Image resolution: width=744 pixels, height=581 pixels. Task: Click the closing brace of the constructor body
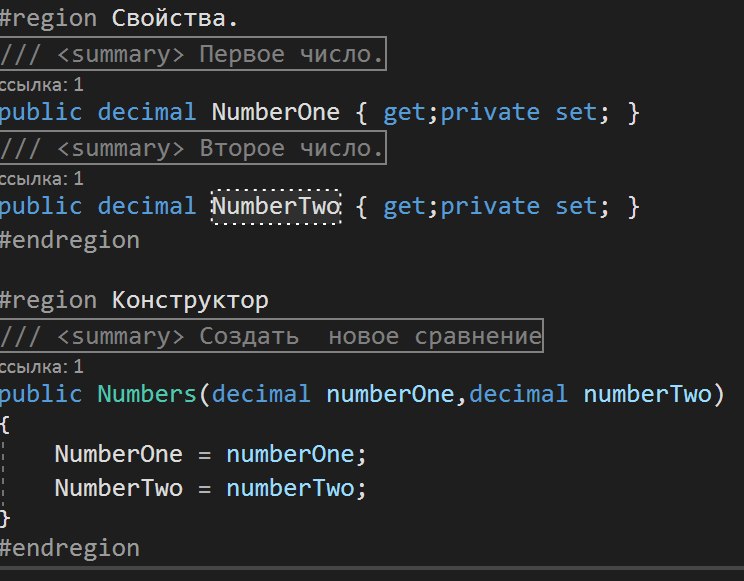[5, 518]
